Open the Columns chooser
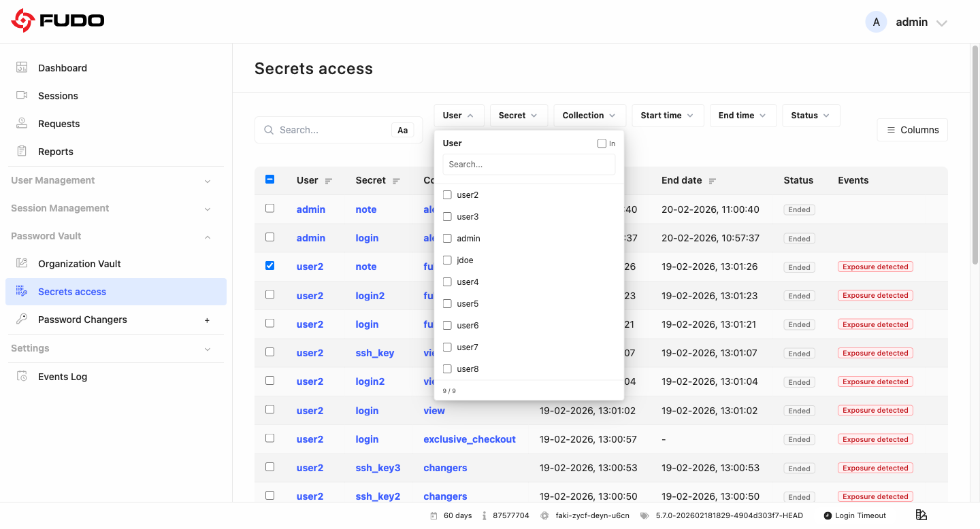Image resolution: width=980 pixels, height=529 pixels. tap(913, 130)
